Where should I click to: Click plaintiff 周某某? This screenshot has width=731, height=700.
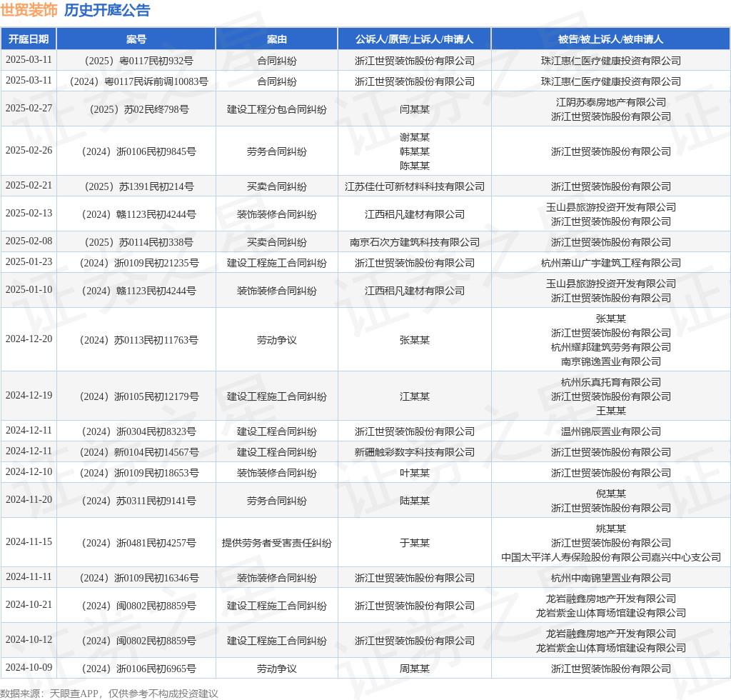[x=415, y=669]
